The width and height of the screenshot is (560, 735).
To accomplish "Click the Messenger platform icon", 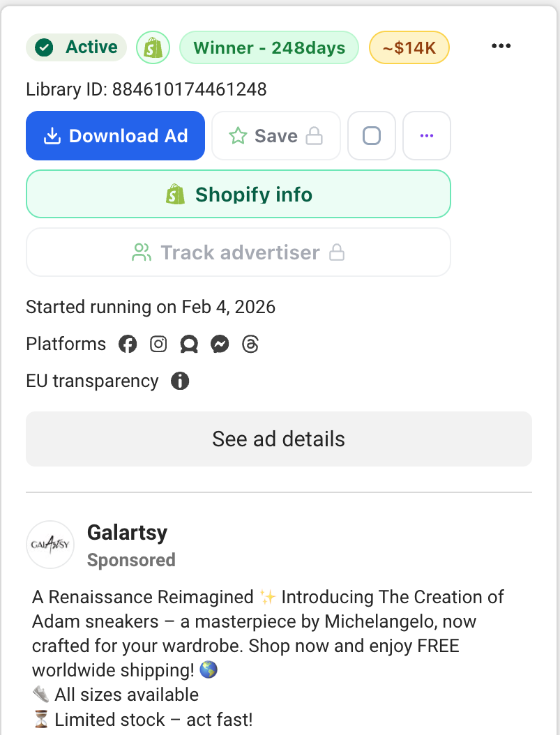I will point(220,344).
